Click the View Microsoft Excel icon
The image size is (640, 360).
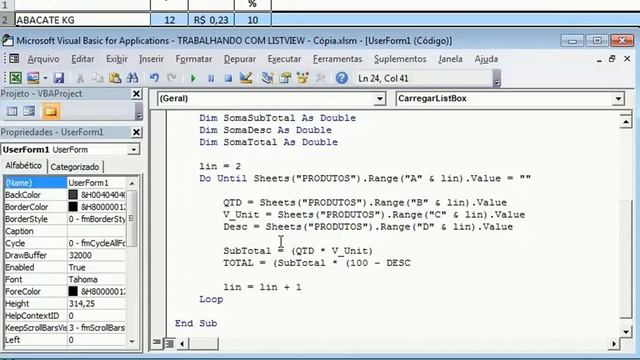pos(16,78)
